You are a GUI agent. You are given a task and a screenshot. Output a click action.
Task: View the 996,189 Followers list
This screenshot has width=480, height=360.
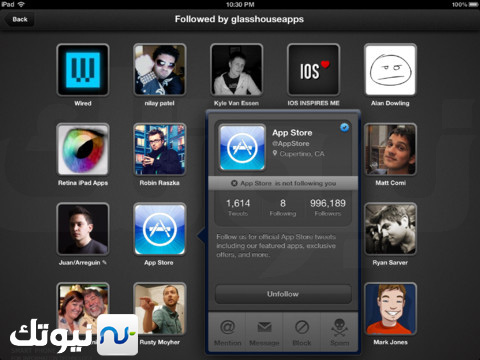pos(328,207)
